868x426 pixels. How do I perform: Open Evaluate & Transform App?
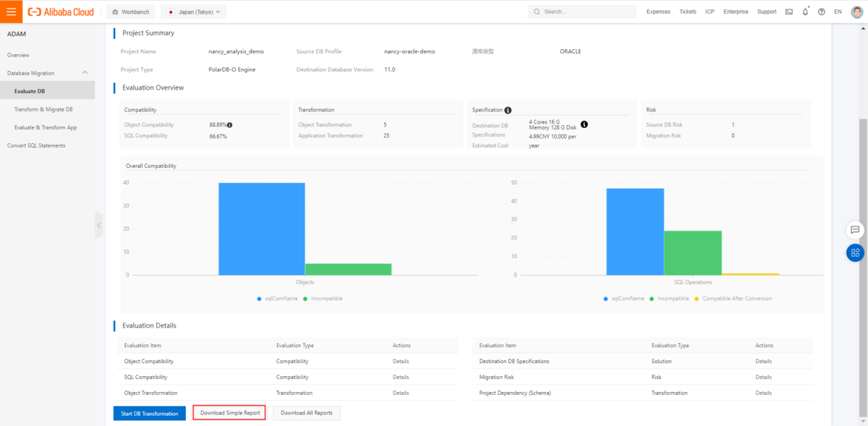click(47, 127)
